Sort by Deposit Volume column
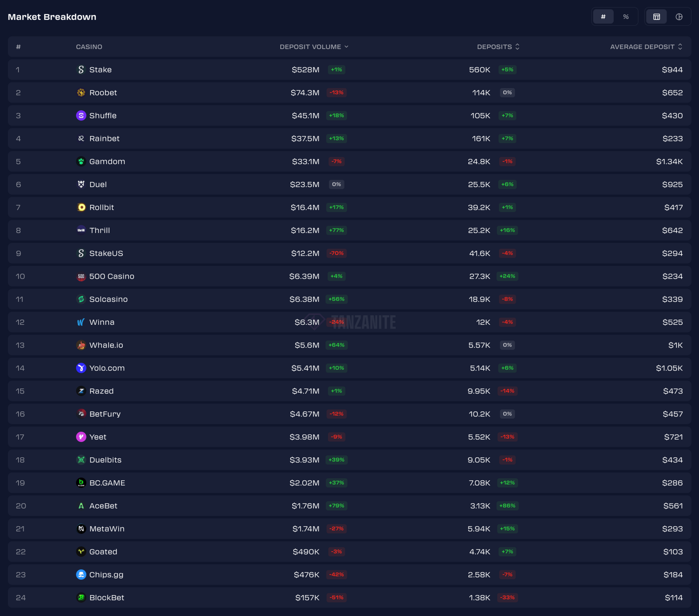 (x=314, y=47)
